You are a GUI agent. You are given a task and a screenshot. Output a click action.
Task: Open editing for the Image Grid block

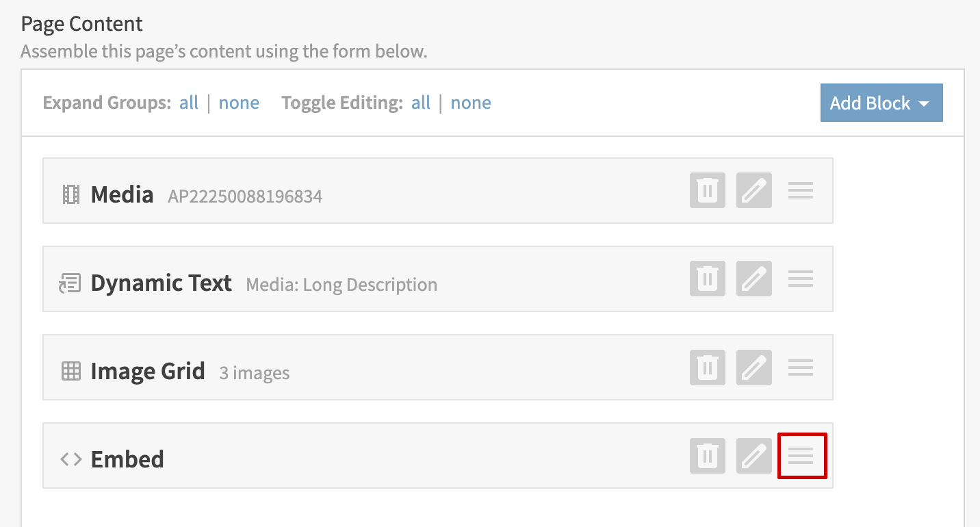(x=753, y=368)
